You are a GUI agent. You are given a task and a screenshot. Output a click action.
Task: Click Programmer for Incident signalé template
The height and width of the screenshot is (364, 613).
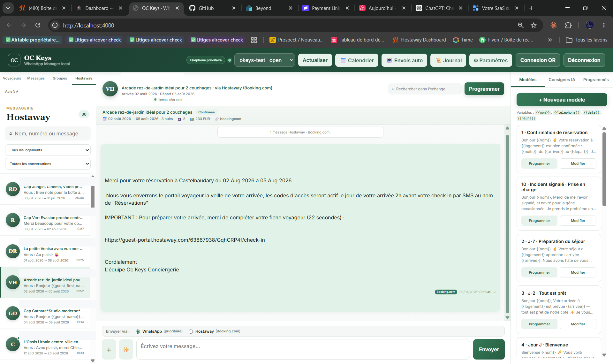click(539, 221)
